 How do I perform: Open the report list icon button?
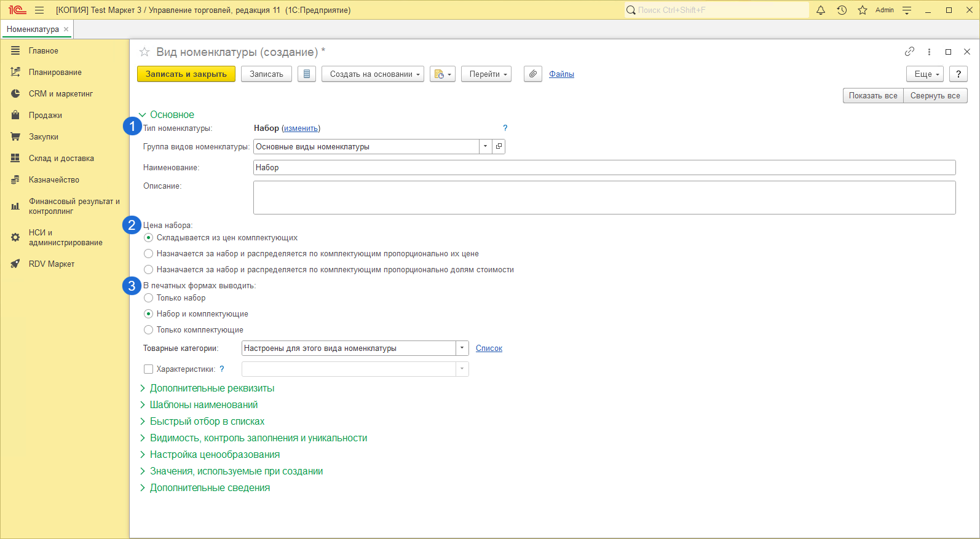tap(306, 74)
